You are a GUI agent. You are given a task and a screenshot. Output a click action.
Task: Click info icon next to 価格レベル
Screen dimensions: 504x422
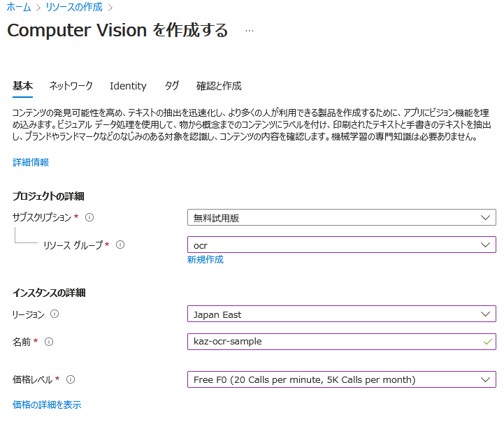coord(71,379)
